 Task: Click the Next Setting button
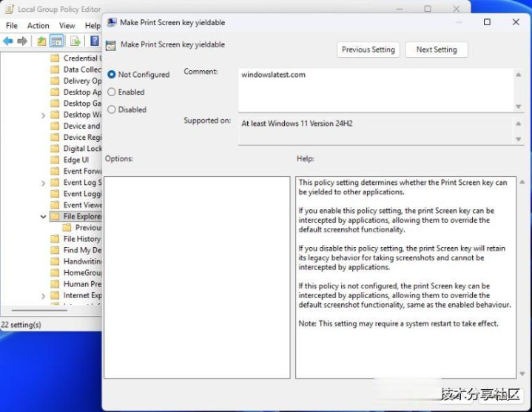point(437,50)
